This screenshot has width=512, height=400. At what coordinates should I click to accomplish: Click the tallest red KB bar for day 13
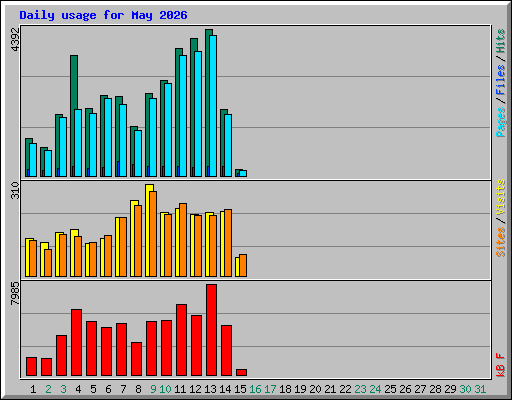pos(211,330)
